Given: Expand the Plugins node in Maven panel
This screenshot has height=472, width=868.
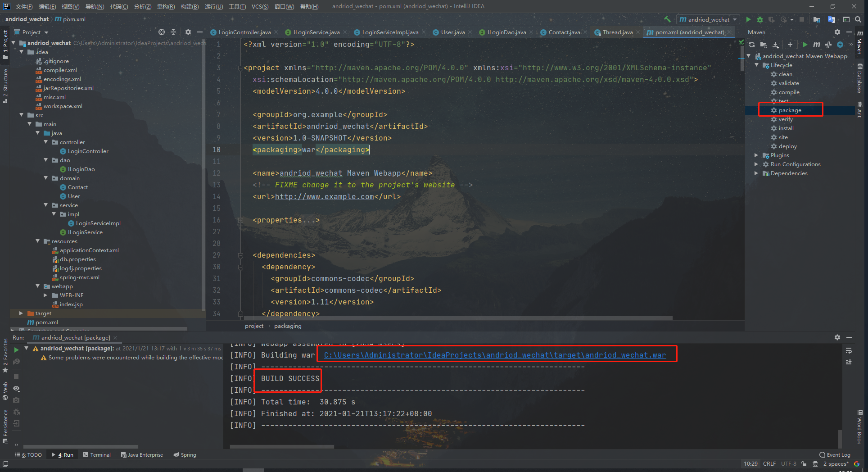Looking at the screenshot, I should pos(757,155).
